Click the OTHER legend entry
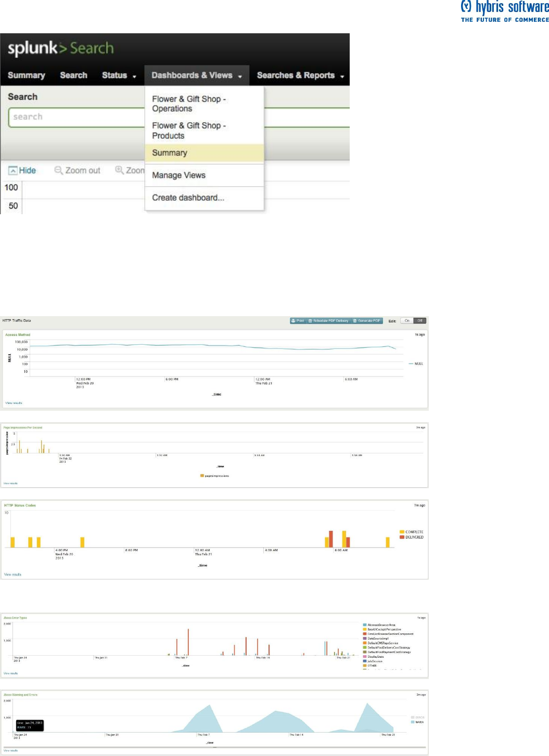This screenshot has height=756, width=549. (x=370, y=666)
